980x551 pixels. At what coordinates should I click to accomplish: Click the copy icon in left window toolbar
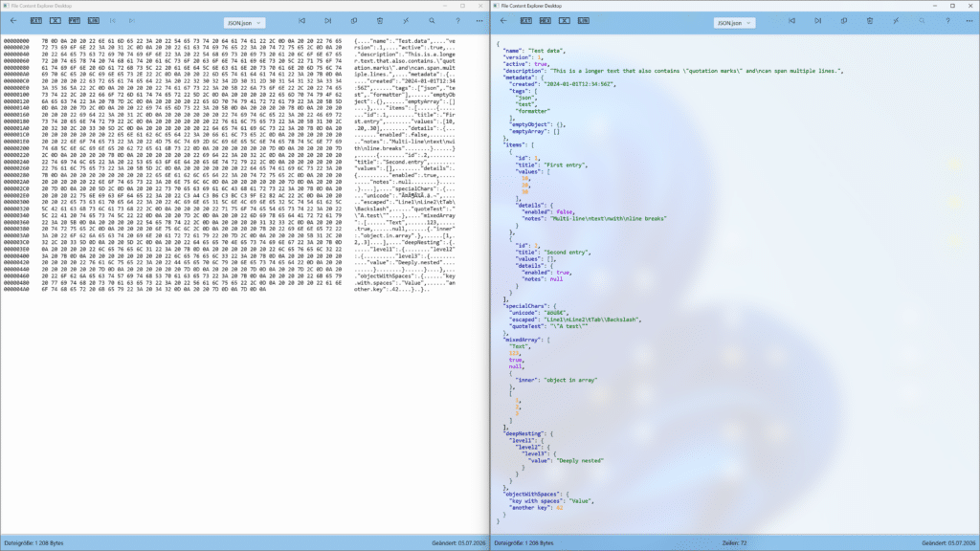[x=354, y=21]
